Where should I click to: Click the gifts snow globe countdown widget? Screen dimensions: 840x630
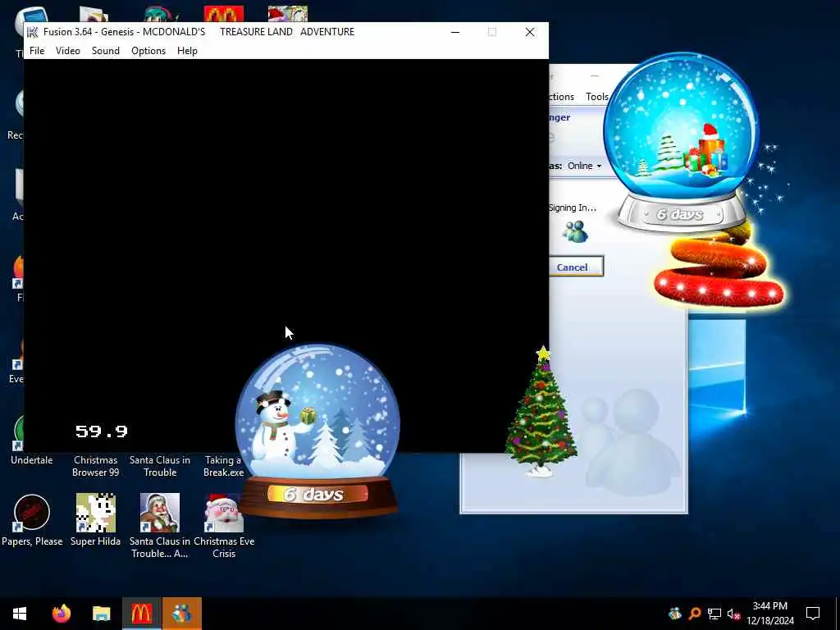tap(681, 142)
